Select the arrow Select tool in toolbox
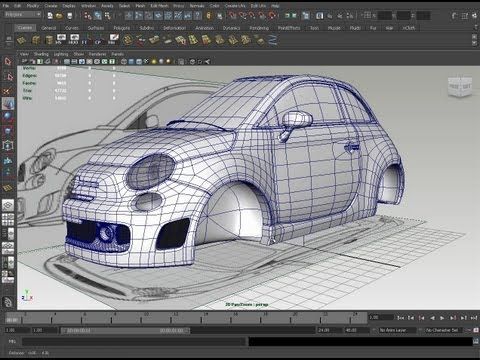This screenshot has height=360, width=480. click(8, 61)
